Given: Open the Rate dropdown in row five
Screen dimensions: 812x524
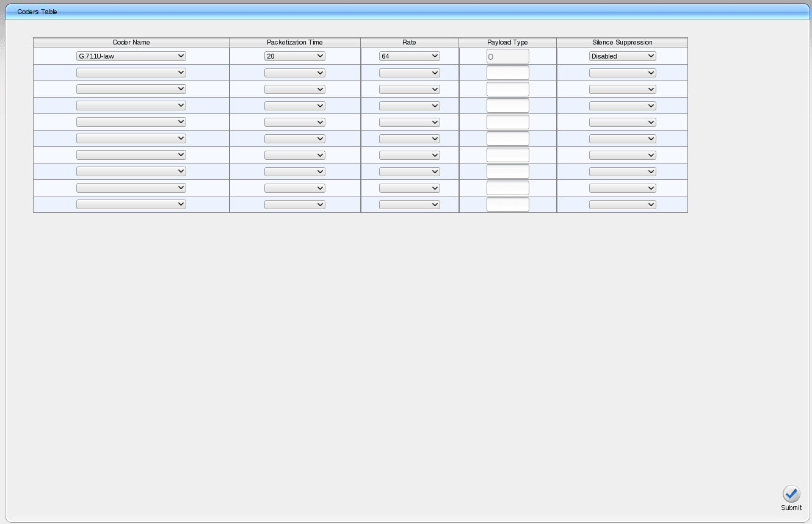Looking at the screenshot, I should click(x=410, y=122).
